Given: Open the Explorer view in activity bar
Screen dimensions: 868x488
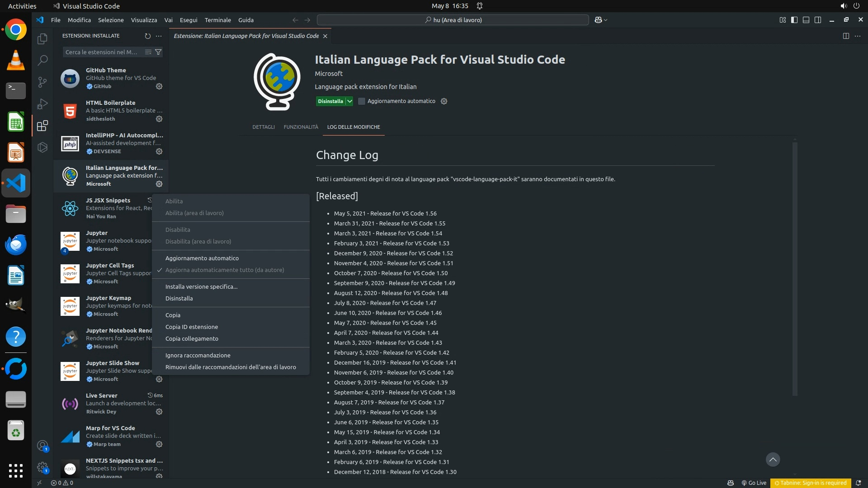Looking at the screenshot, I should [42, 39].
